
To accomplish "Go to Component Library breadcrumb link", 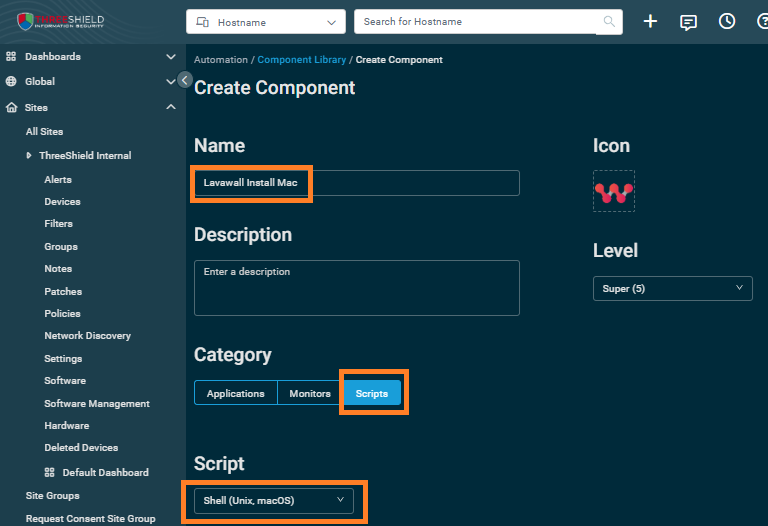I will point(302,60).
